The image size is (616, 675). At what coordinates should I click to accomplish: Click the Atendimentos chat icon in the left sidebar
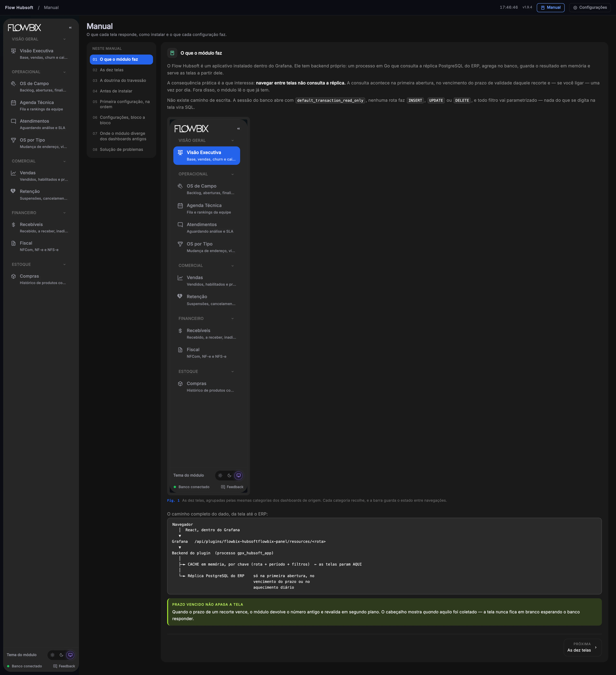[13, 121]
